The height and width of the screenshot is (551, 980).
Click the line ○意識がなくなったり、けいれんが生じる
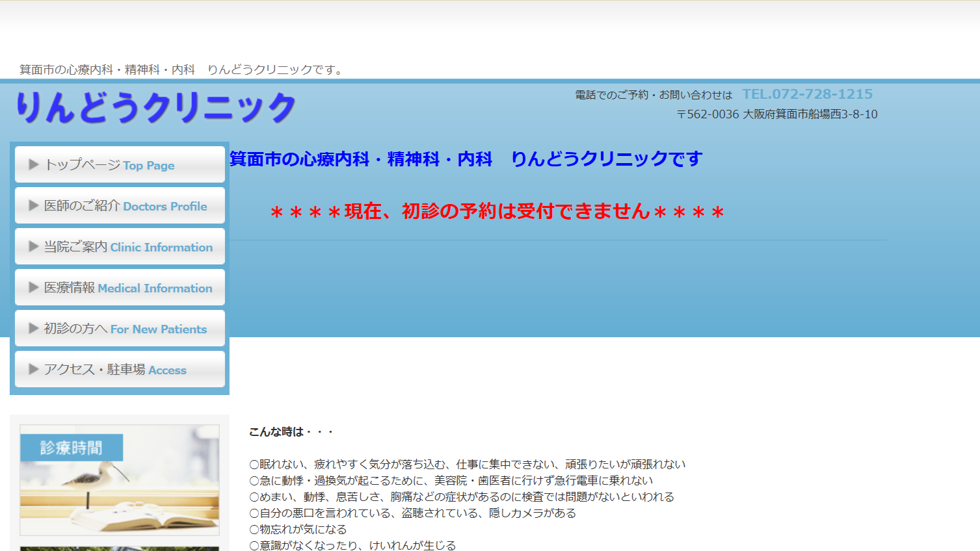click(352, 545)
